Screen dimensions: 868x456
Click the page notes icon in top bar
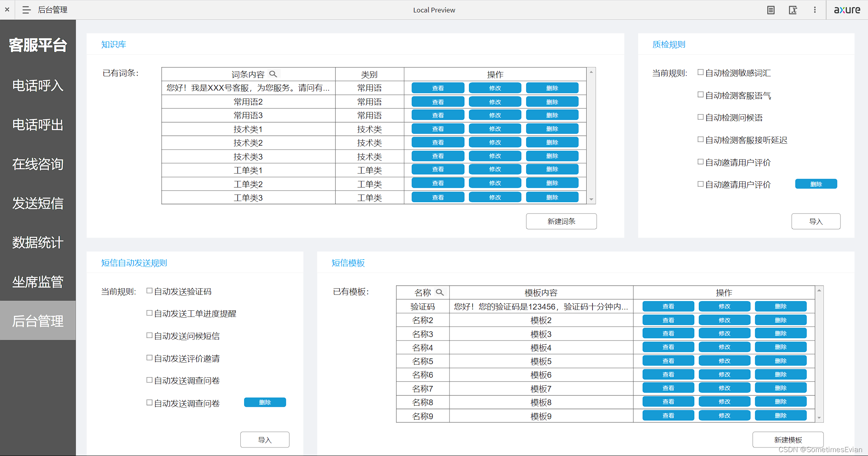tap(771, 10)
